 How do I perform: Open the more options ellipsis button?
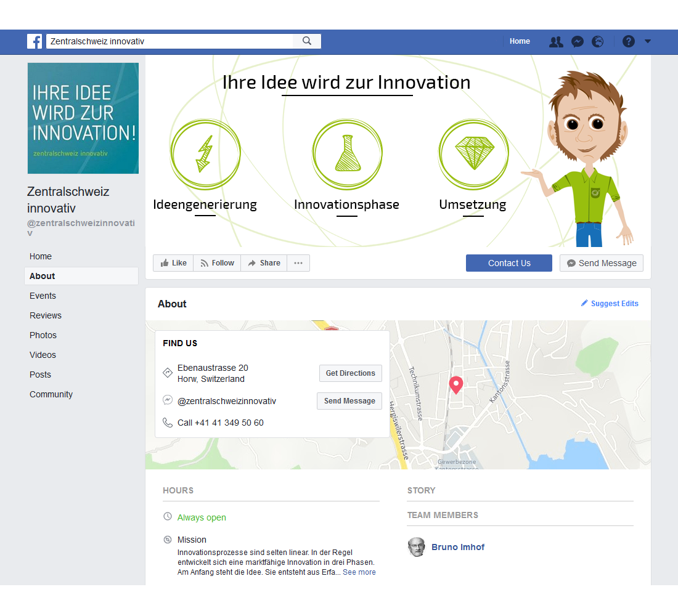click(298, 263)
